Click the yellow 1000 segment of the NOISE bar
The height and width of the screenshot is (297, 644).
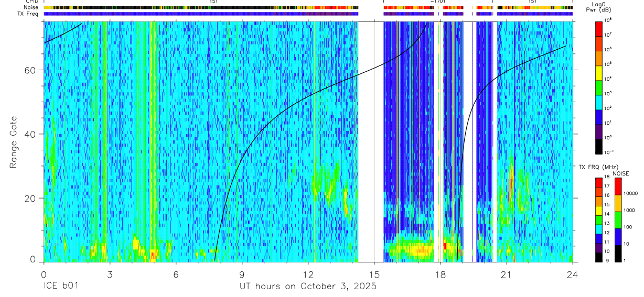click(x=618, y=203)
